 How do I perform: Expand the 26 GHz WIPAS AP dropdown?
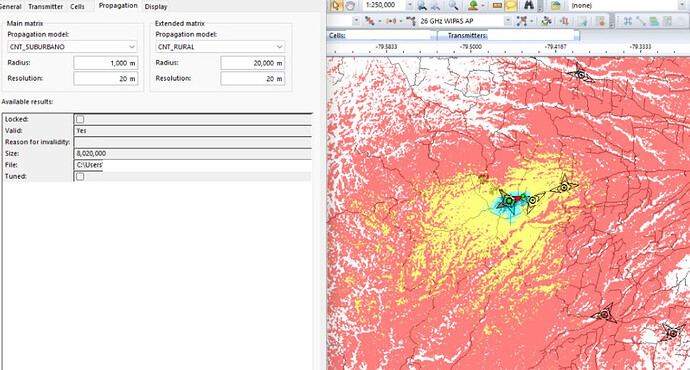pos(507,21)
